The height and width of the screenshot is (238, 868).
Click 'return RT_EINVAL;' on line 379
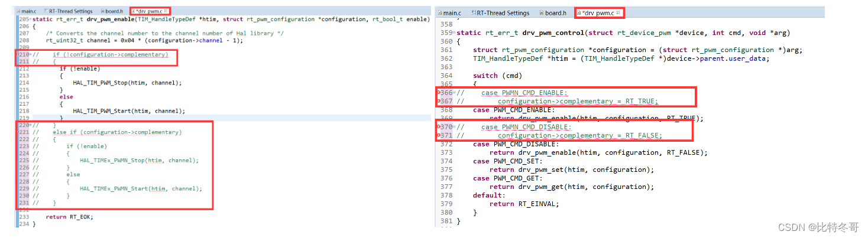click(524, 204)
